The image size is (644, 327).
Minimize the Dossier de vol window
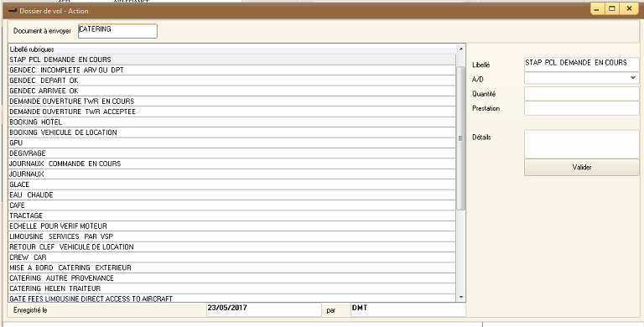[597, 9]
